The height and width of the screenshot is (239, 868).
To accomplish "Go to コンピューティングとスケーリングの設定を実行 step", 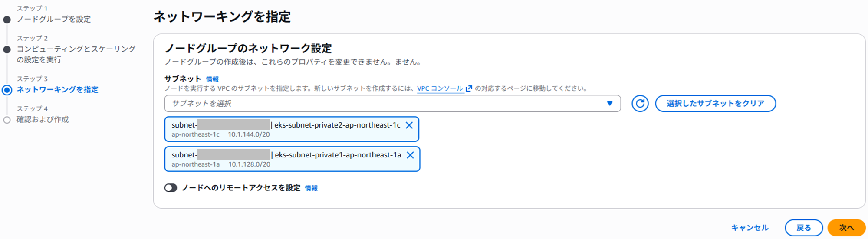I will [x=76, y=54].
